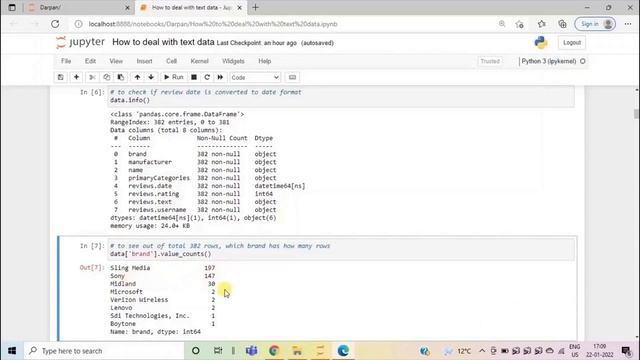This screenshot has height=360, width=640.
Task: View site information icon
Action: (x=78, y=24)
